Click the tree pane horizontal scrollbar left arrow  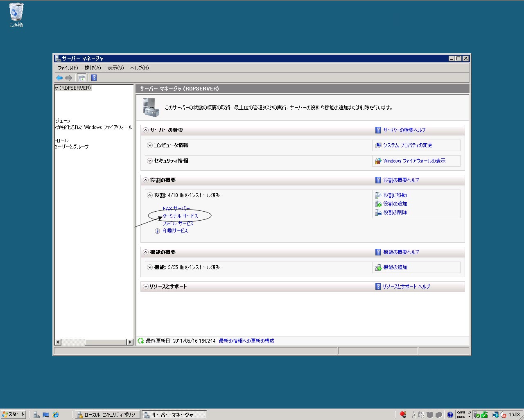58,342
